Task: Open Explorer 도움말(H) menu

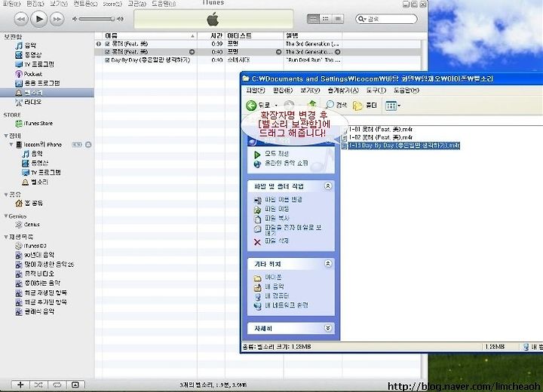Action: tap(406, 90)
